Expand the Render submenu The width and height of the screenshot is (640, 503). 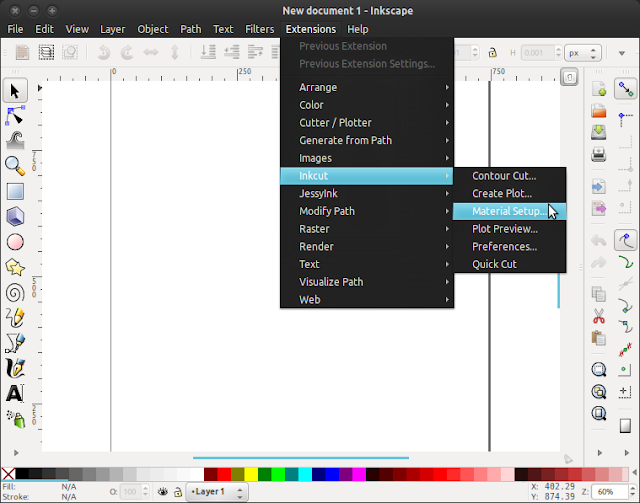click(367, 247)
